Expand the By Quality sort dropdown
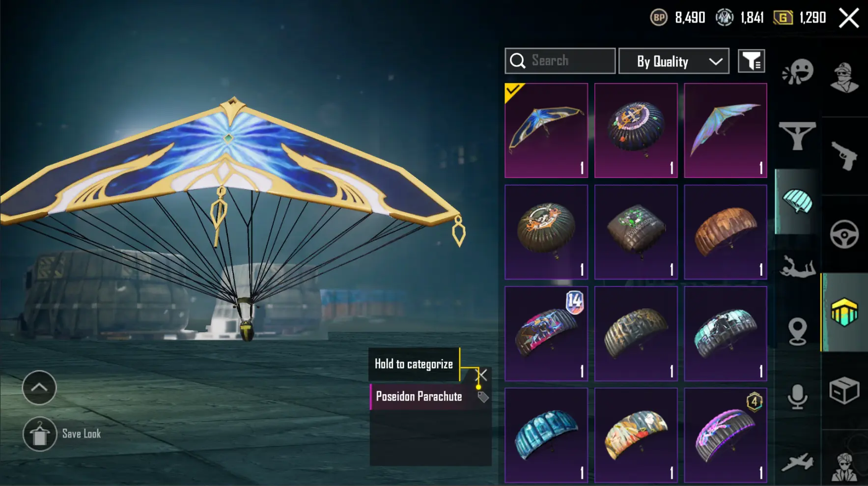This screenshot has height=486, width=868. (673, 61)
